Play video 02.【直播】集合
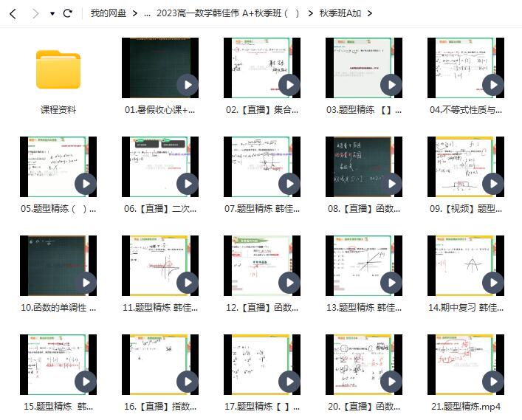This screenshot has width=522, height=420. click(289, 85)
